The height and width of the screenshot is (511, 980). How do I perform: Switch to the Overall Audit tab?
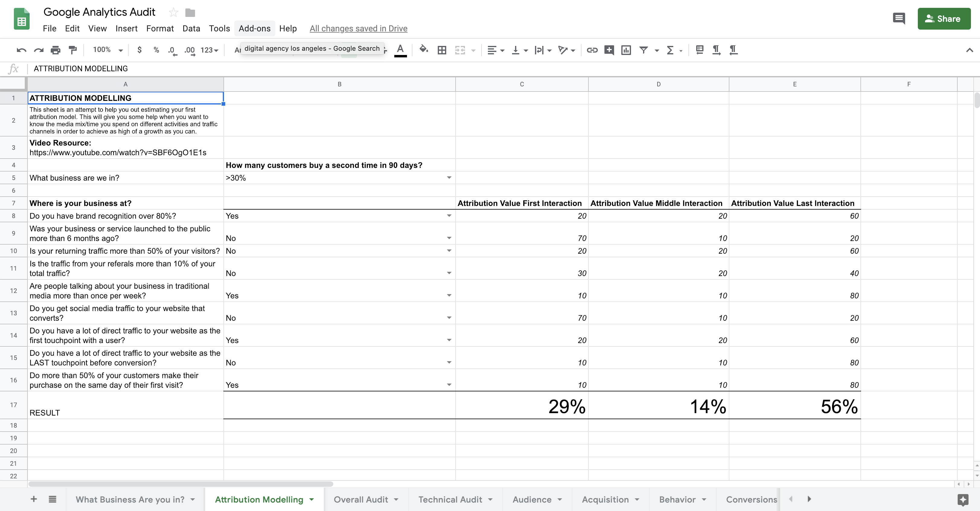click(361, 500)
